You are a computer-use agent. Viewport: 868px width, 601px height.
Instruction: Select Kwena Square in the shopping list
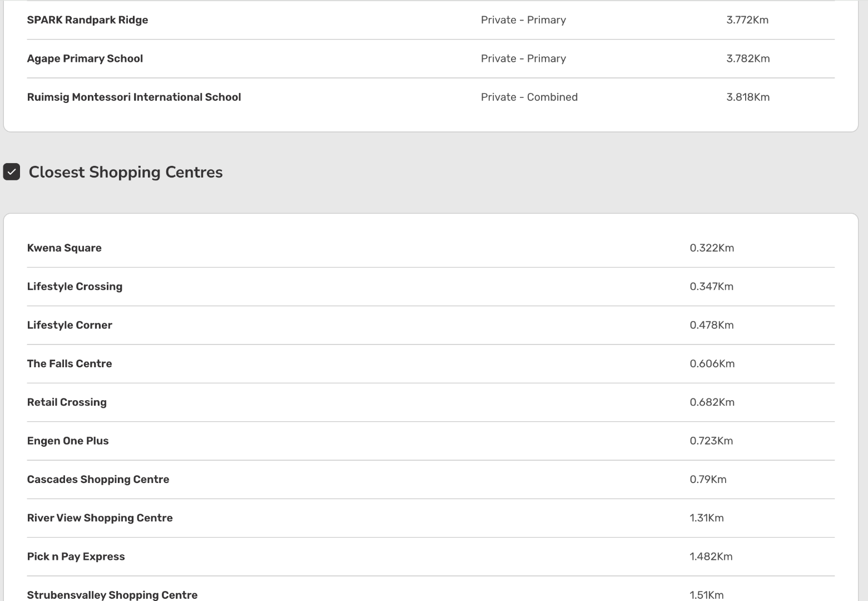[x=64, y=248]
